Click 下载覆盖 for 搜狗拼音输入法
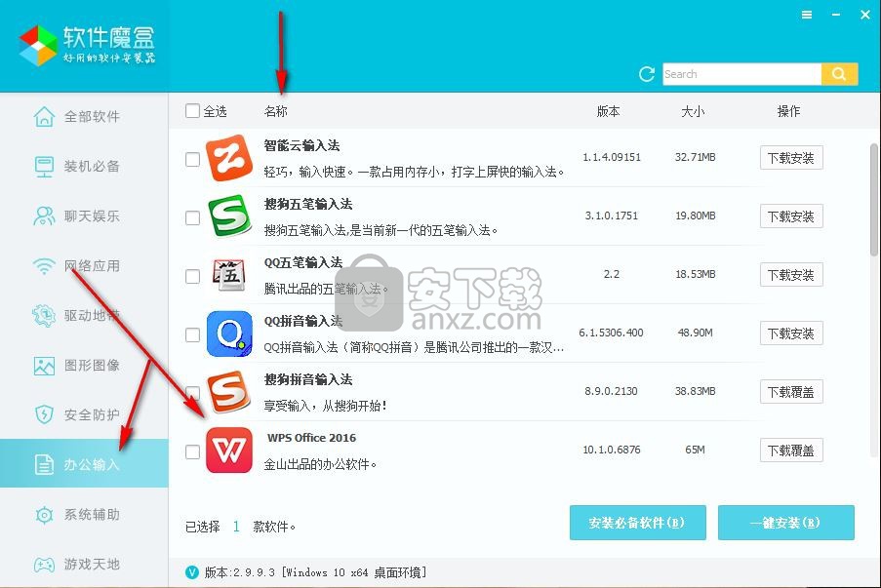 (x=791, y=391)
